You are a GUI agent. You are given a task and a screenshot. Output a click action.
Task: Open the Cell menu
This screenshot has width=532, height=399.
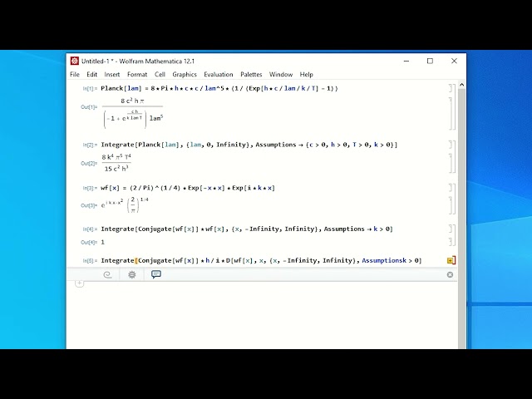pyautogui.click(x=160, y=74)
